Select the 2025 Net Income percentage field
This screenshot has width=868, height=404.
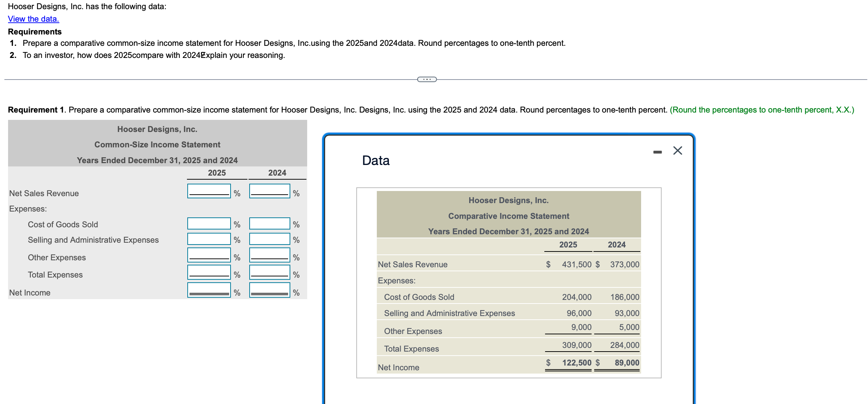point(208,290)
